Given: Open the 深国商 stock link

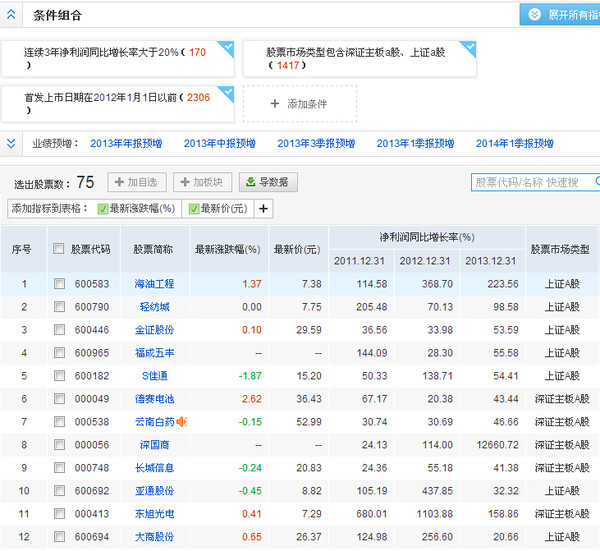Looking at the screenshot, I should (155, 445).
